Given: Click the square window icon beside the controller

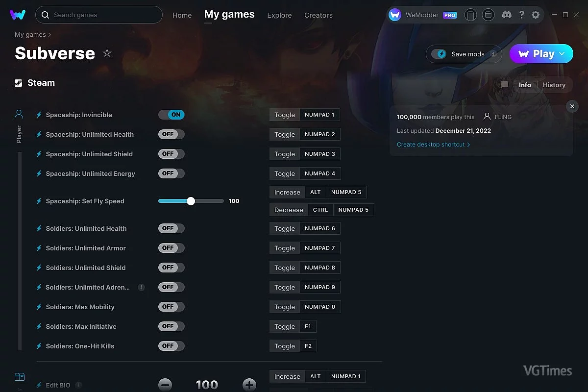Looking at the screenshot, I should pos(488,15).
